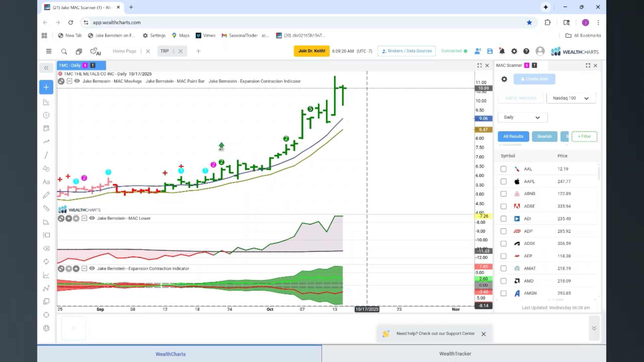The height and width of the screenshot is (362, 644).
Task: Select the pencil drawing tool
Action: (x=46, y=195)
